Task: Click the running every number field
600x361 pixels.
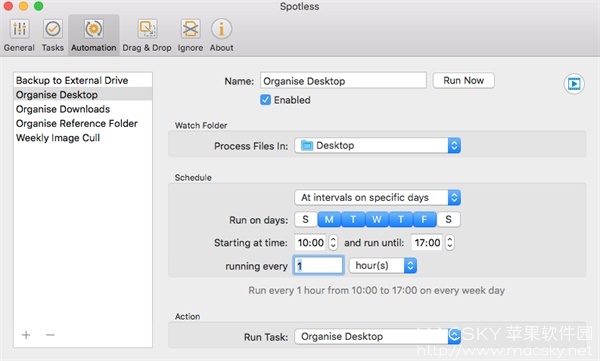Action: coord(318,265)
